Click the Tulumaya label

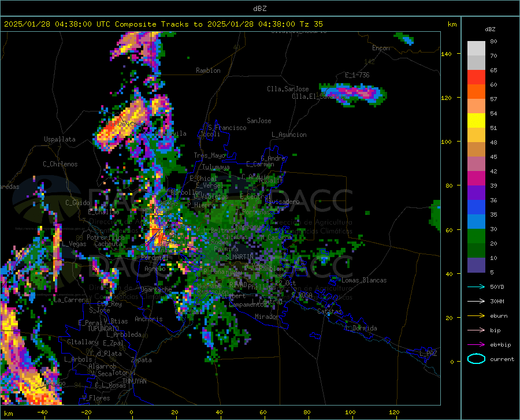coord(216,167)
